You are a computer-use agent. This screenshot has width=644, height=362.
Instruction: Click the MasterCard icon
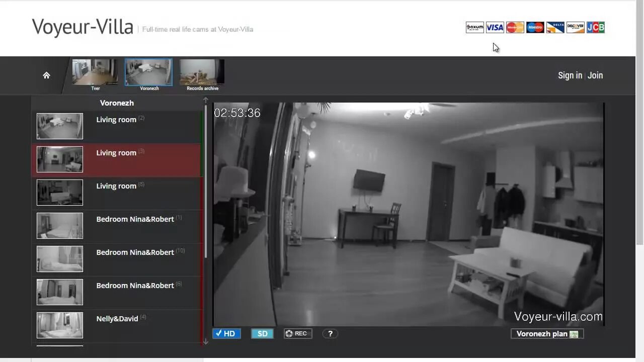point(515,28)
